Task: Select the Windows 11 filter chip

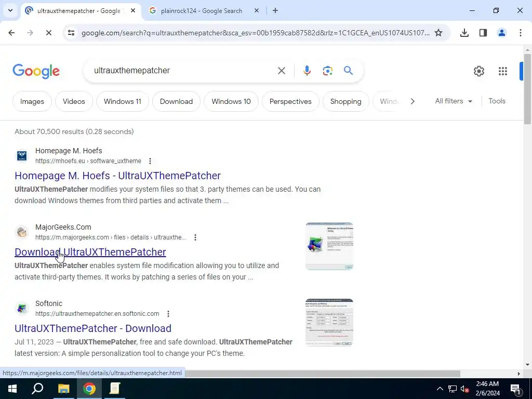Action: click(123, 101)
